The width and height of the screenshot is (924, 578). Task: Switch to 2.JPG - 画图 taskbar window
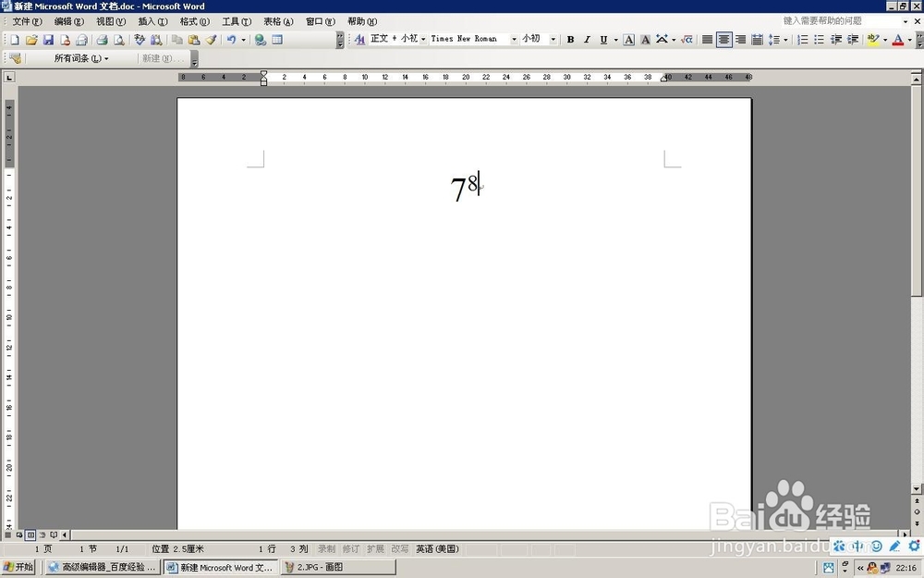click(x=338, y=567)
